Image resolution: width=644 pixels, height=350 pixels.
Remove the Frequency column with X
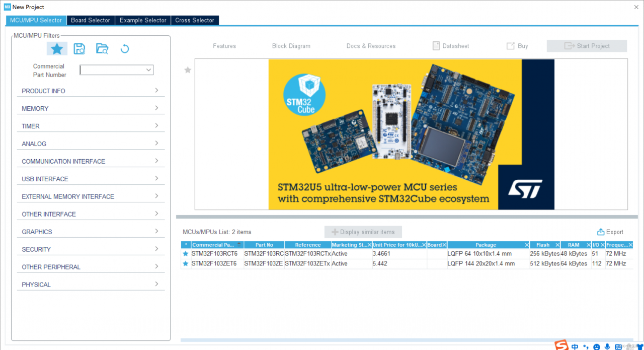[630, 245]
